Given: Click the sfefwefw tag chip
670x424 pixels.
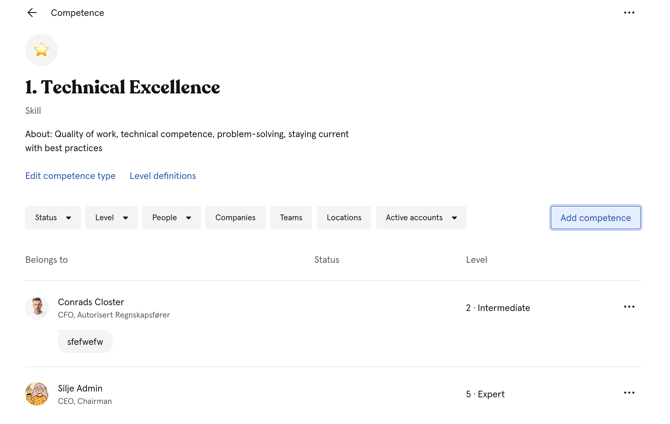Looking at the screenshot, I should (85, 342).
